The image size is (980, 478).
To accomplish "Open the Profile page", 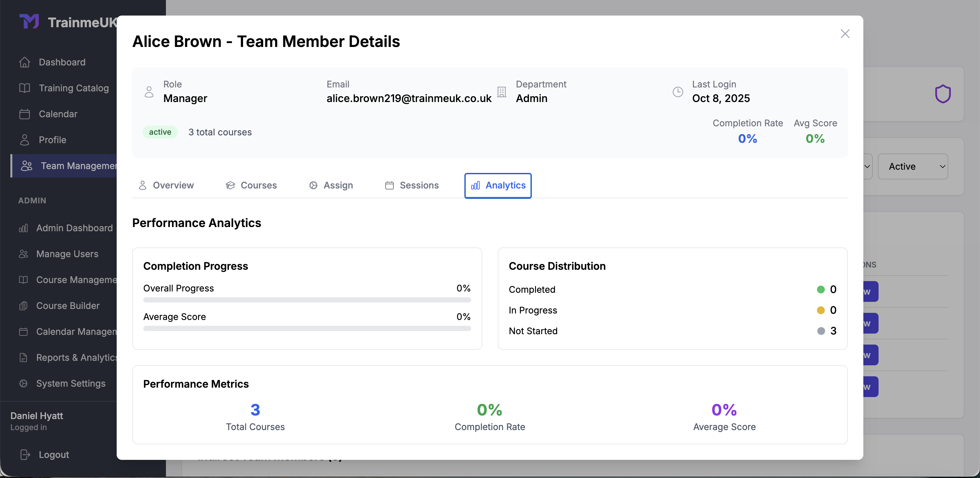I will [52, 140].
